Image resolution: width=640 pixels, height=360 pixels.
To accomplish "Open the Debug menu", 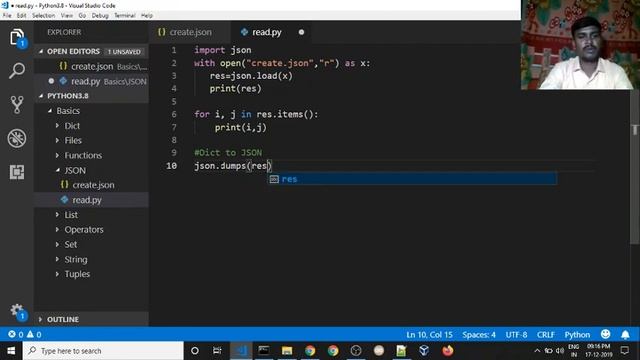I will coord(100,16).
